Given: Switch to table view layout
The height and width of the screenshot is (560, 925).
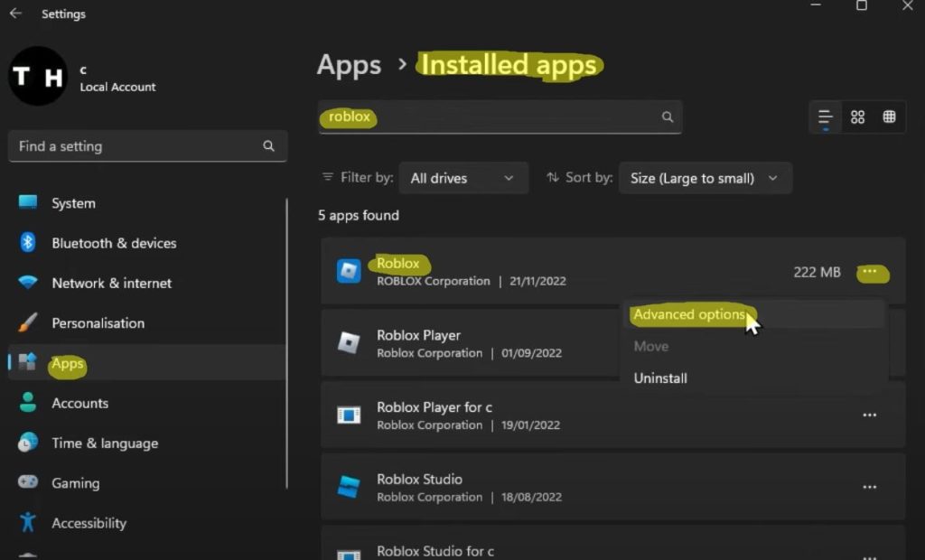Looking at the screenshot, I should point(889,117).
